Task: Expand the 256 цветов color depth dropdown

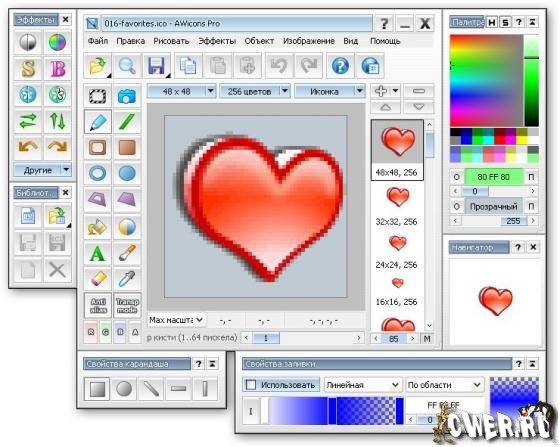Action: point(255,91)
